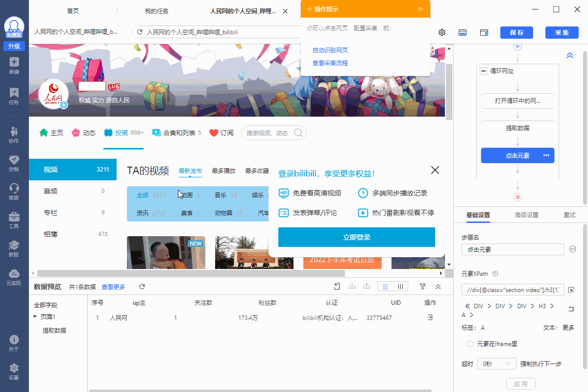Switch to the 我的任务 tab
This screenshot has height=392, width=588.
156,11
